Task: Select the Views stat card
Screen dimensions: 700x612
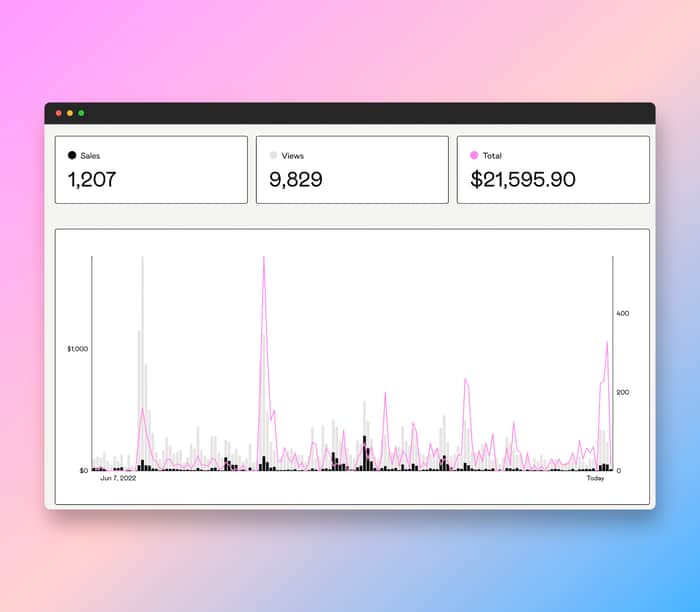Action: click(352, 170)
